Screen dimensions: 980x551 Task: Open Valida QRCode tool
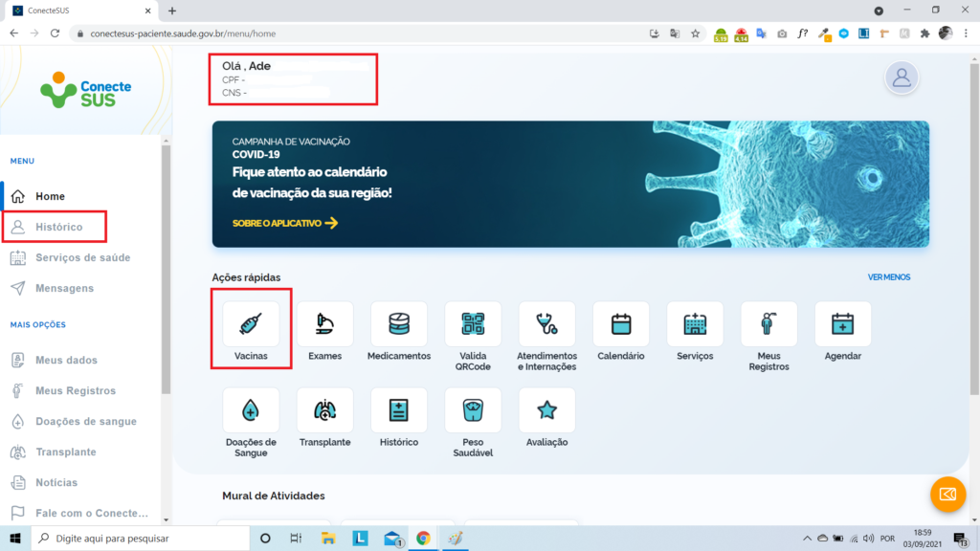pyautogui.click(x=473, y=324)
